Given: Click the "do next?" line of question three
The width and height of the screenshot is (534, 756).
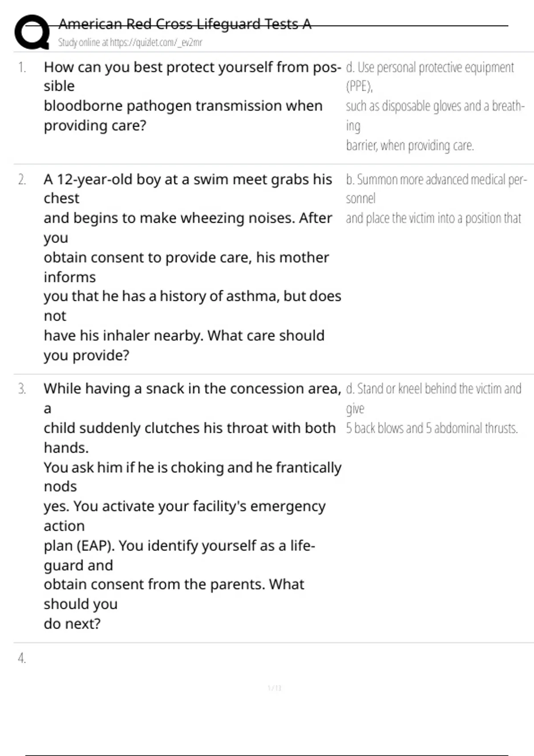Looking at the screenshot, I should [x=72, y=624].
